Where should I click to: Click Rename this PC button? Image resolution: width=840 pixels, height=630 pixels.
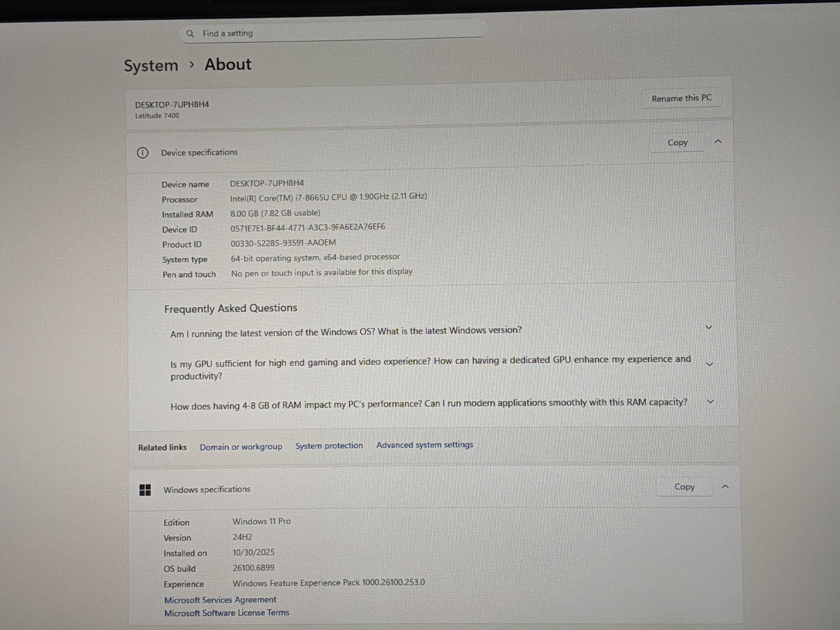(681, 98)
